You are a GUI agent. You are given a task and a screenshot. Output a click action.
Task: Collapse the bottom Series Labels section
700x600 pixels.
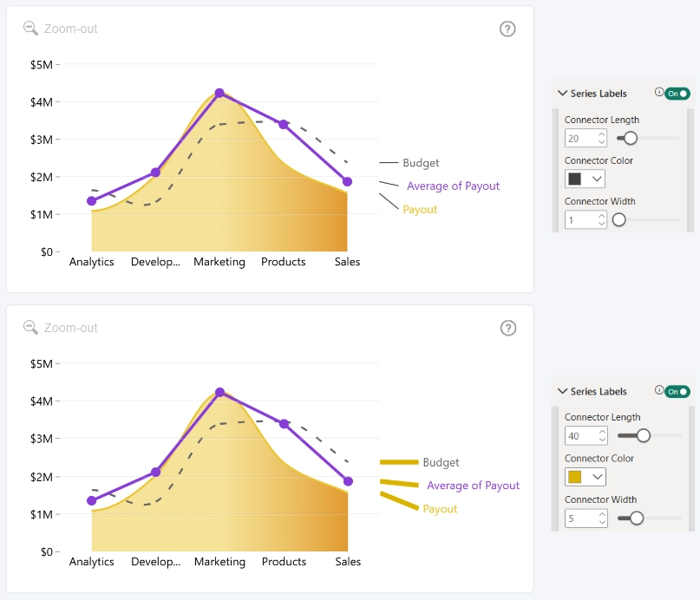[562, 391]
